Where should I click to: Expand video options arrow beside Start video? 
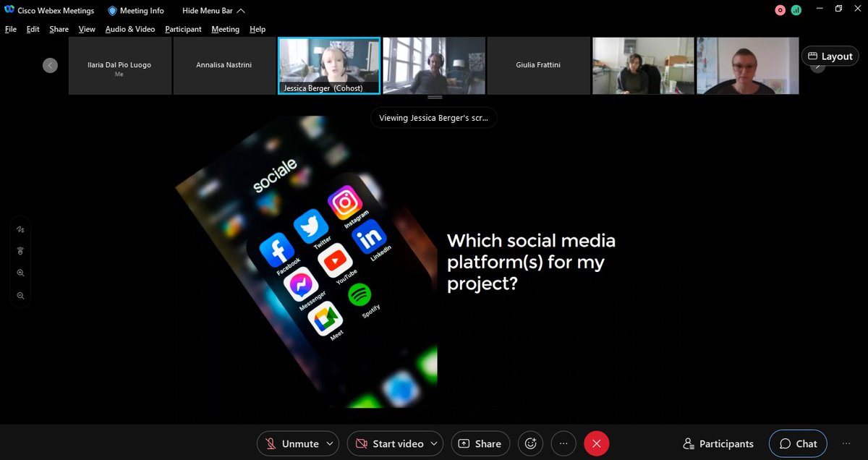tap(434, 443)
